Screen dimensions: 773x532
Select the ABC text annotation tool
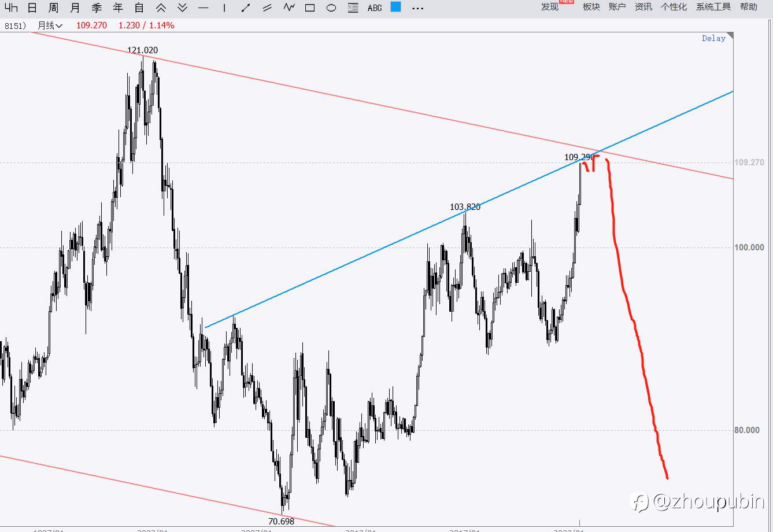pos(375,8)
